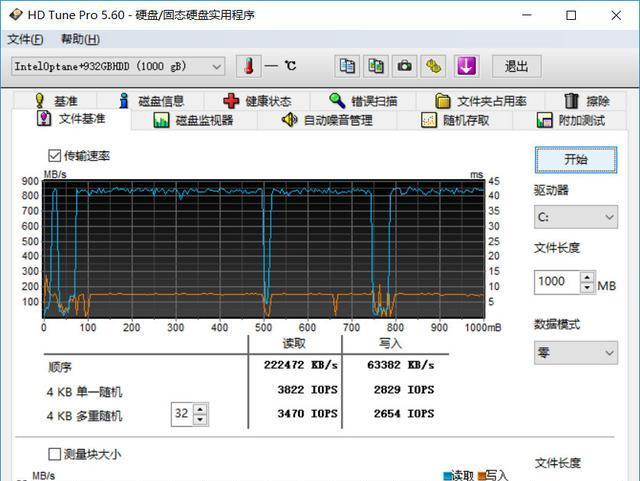Click the 2829 IOPS write value
Image resolution: width=640 pixels, height=481 pixels.
click(x=404, y=390)
